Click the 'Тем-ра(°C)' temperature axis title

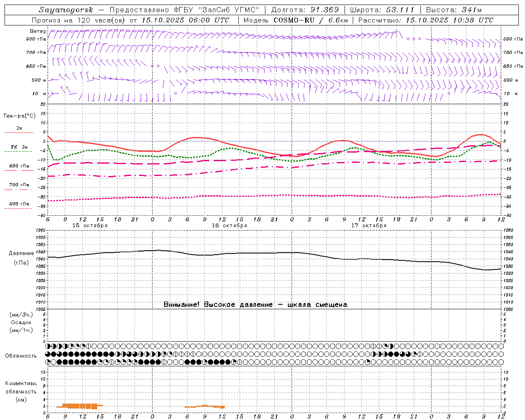19,116
